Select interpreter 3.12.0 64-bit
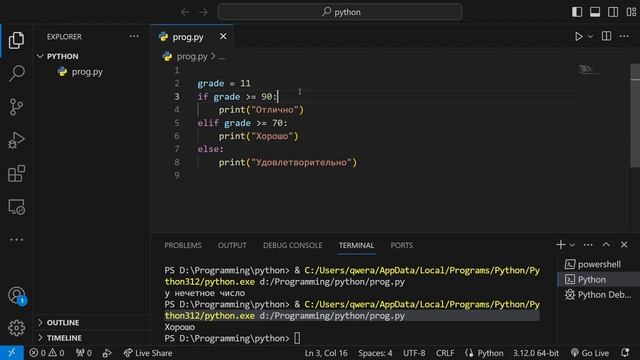This screenshot has width=640, height=360. point(536,353)
